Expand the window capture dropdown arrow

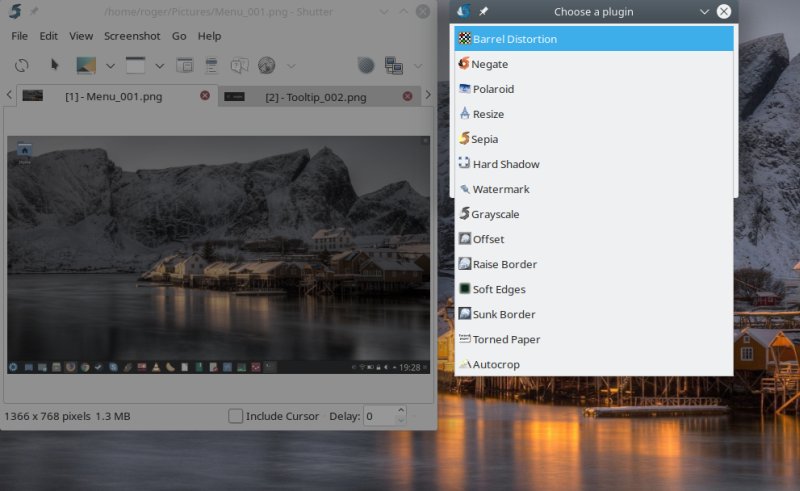tap(159, 66)
